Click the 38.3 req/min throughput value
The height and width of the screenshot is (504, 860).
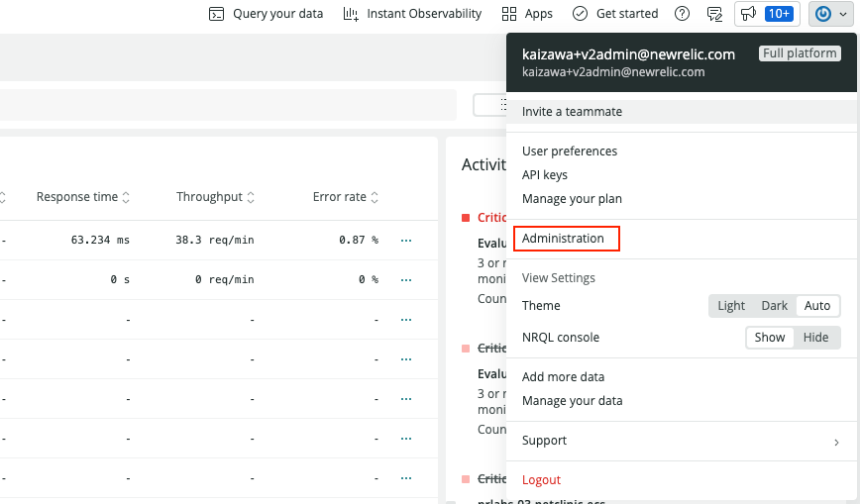(214, 241)
